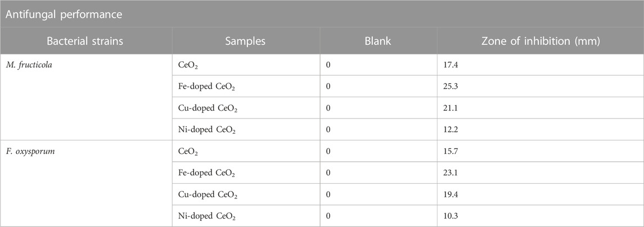Select the M. fructicola strain cell
Image resolution: width=644 pixels, height=227 pixels.
coord(28,65)
